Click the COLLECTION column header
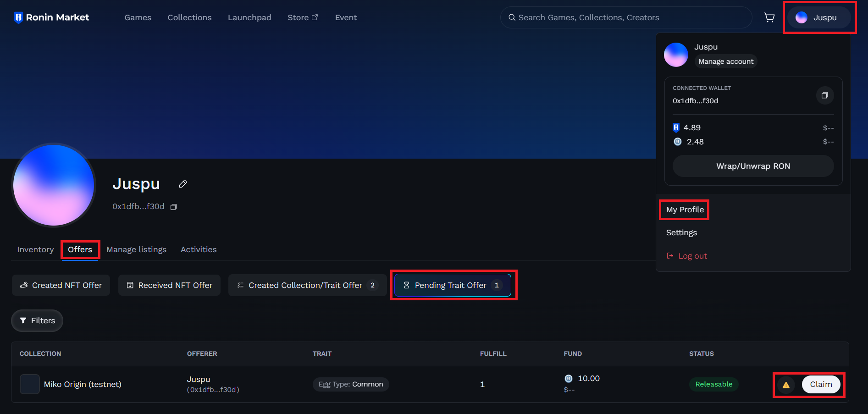This screenshot has height=414, width=868. 40,353
